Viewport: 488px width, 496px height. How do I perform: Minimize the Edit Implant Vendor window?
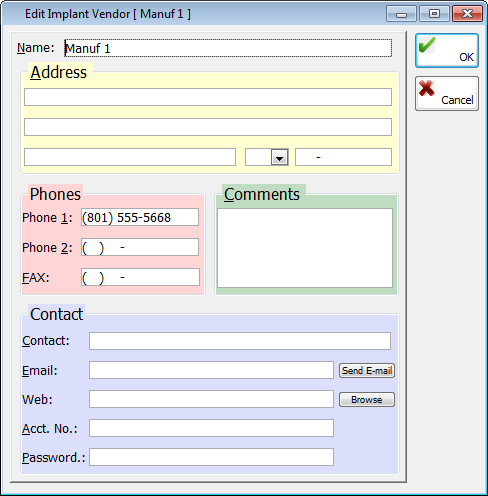401,14
